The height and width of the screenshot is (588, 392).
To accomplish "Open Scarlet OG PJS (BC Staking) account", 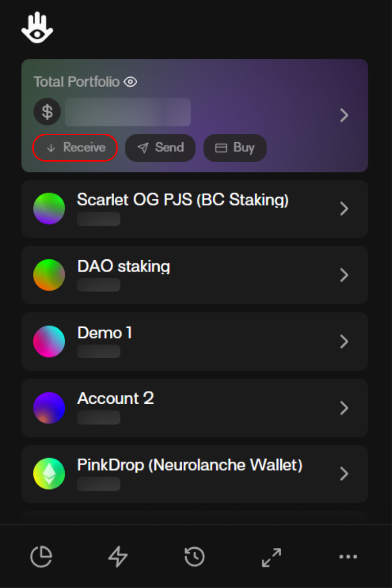I will pyautogui.click(x=182, y=200).
